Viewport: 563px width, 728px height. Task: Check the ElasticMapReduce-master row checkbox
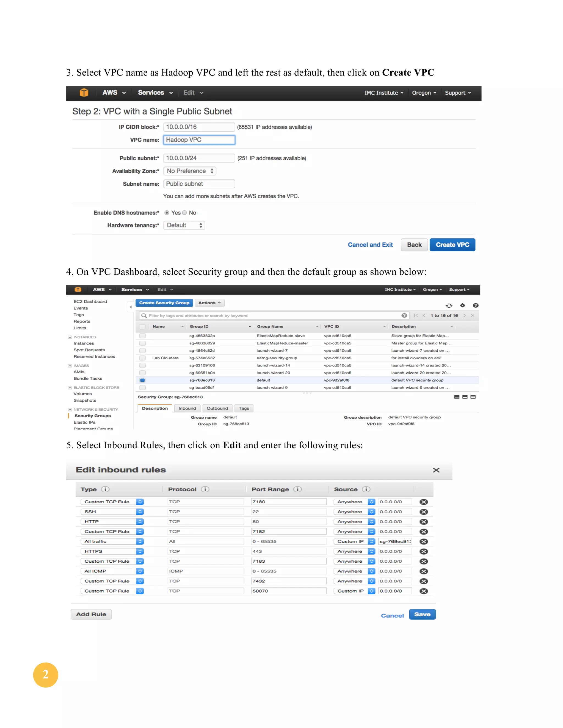[142, 343]
